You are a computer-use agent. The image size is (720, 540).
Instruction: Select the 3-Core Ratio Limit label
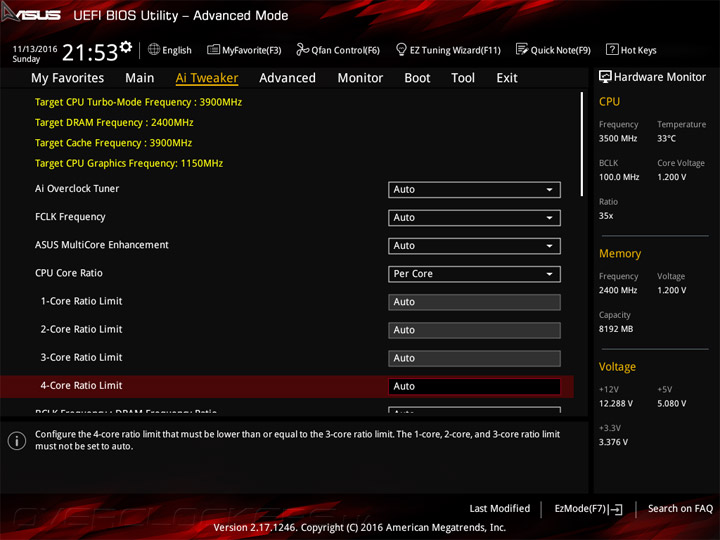point(81,357)
